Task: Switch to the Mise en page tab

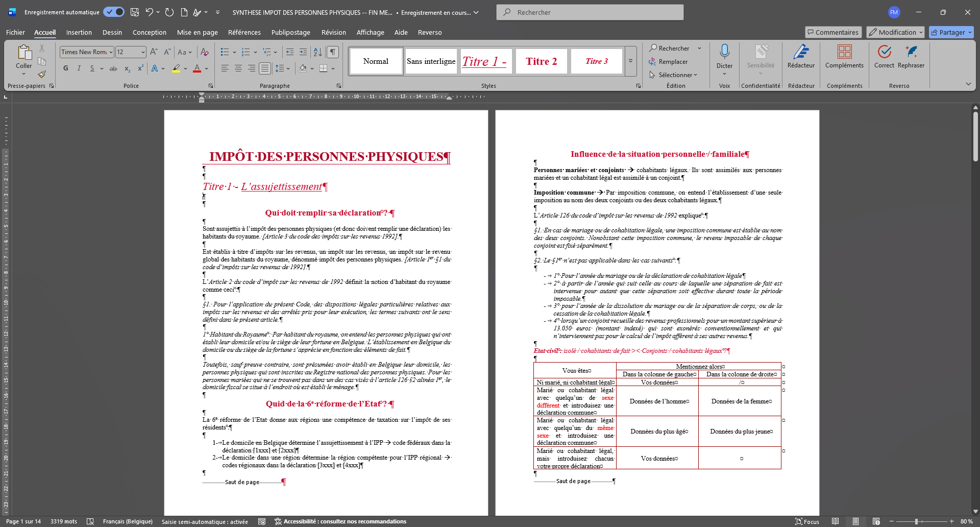Action: (198, 32)
